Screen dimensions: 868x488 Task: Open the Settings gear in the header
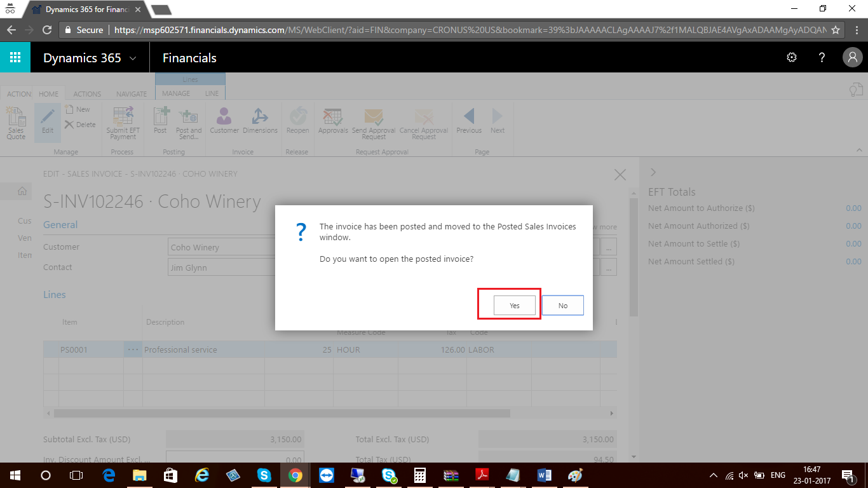(x=792, y=58)
